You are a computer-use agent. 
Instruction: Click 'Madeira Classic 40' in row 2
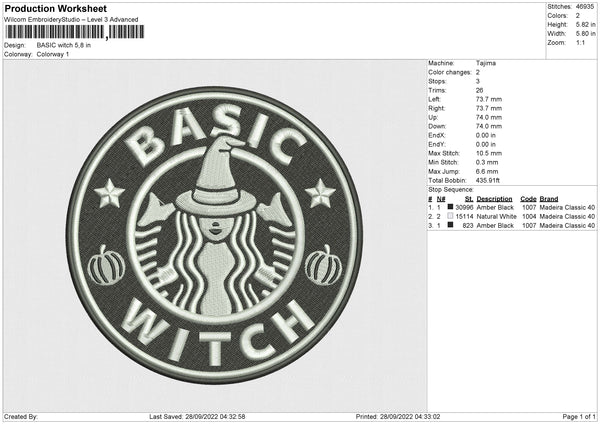click(567, 217)
